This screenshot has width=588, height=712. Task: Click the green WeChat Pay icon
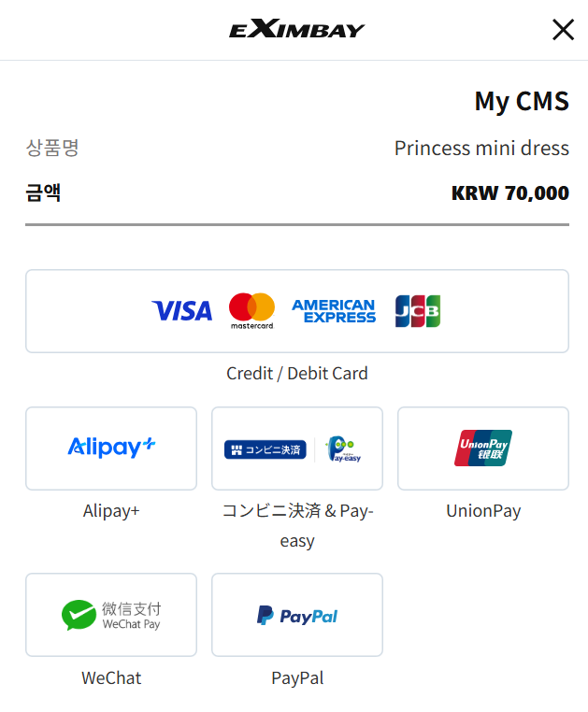[79, 615]
